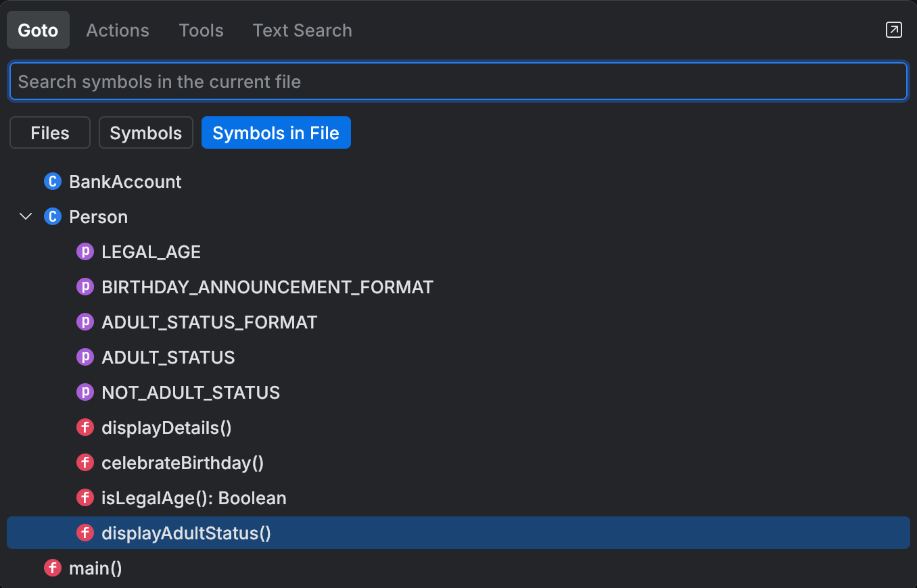This screenshot has width=917, height=588.
Task: Click the chevron next to Person
Action: [25, 216]
